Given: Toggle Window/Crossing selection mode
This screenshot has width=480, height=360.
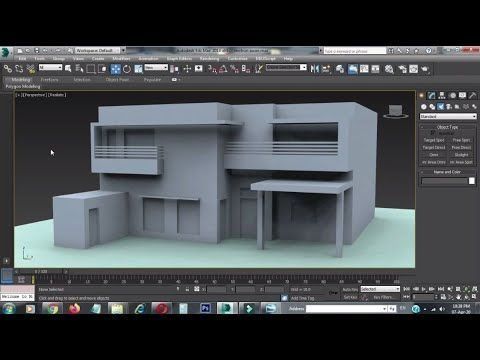Looking at the screenshot, I should 102,69.
